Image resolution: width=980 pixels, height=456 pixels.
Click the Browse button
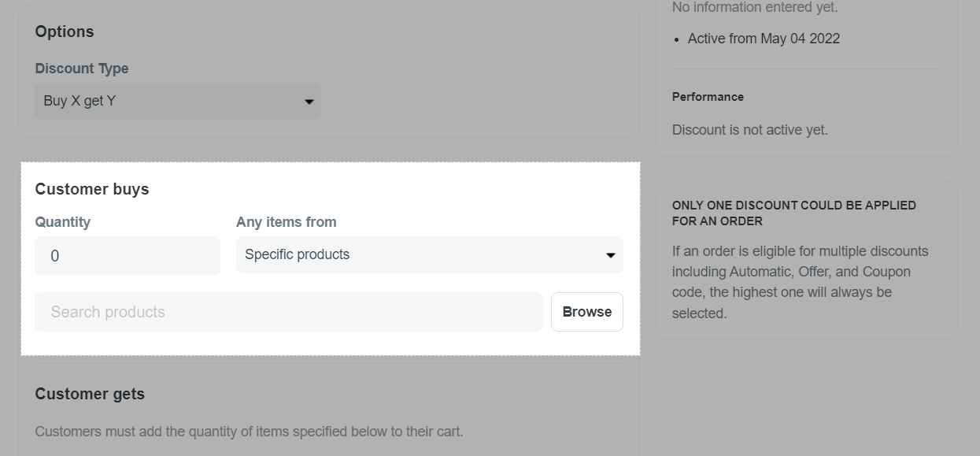[x=587, y=312]
